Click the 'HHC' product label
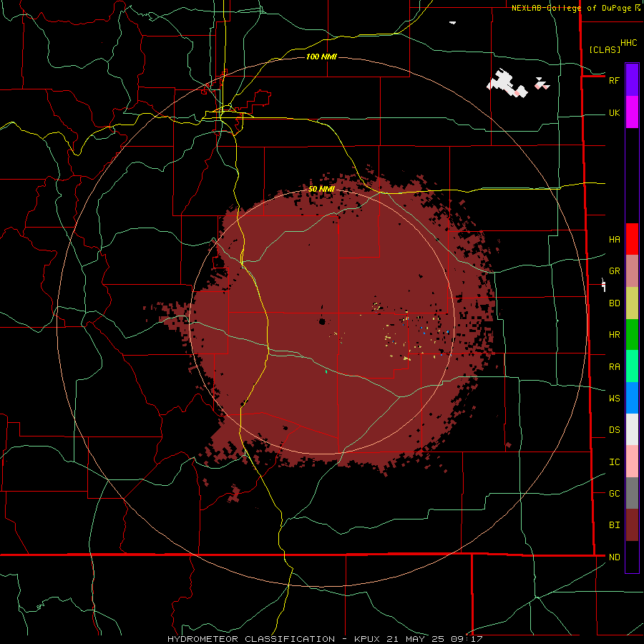This screenshot has width=644, height=644. pyautogui.click(x=628, y=43)
